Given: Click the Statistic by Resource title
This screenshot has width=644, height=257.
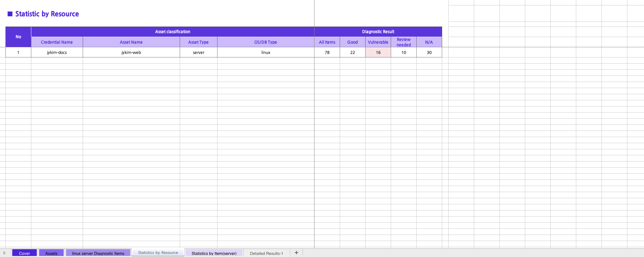Looking at the screenshot, I should click(47, 14).
